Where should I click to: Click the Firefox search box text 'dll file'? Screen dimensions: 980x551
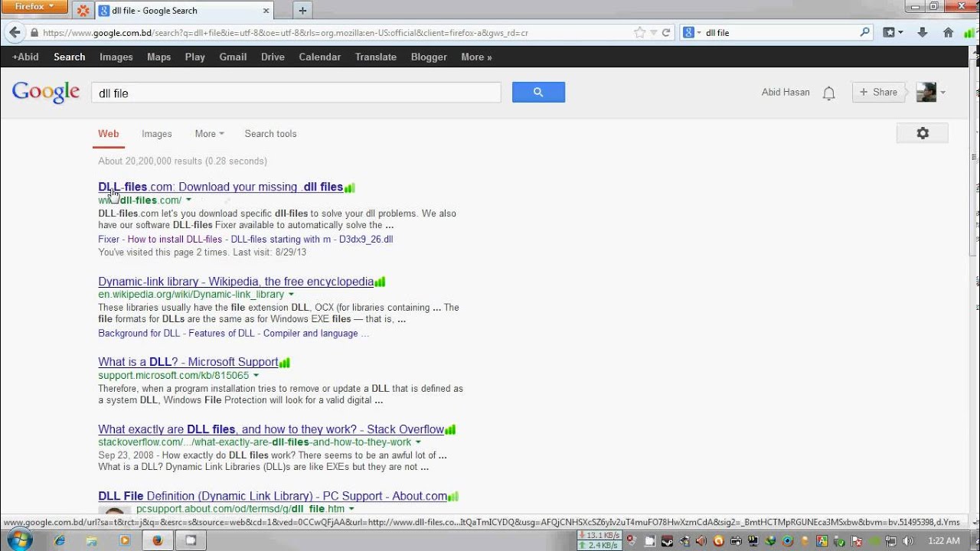coord(717,33)
